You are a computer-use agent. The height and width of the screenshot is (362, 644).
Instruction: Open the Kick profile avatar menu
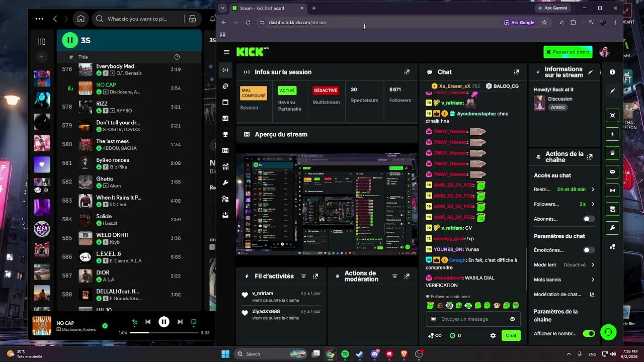(604, 52)
